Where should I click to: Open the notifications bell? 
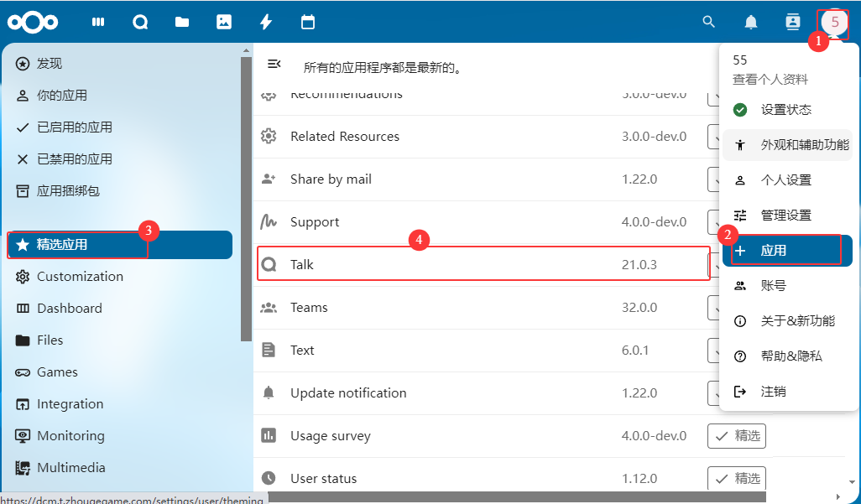tap(751, 23)
